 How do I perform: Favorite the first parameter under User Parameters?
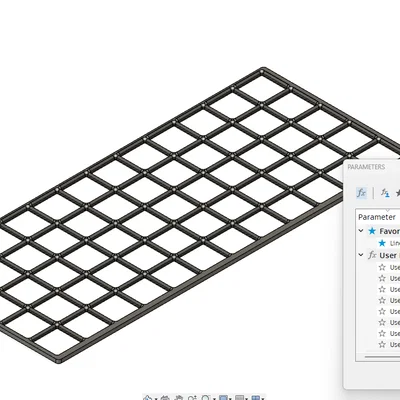coord(382,267)
